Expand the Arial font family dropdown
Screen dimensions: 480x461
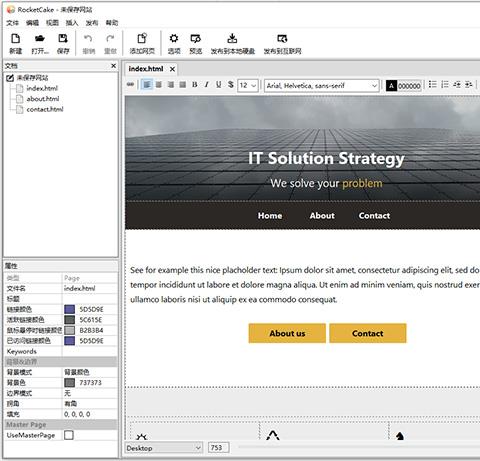(322, 86)
